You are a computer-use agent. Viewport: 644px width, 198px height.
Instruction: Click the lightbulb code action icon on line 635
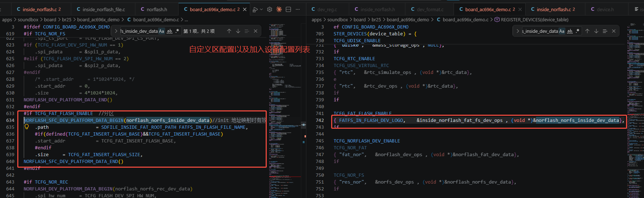(27, 127)
